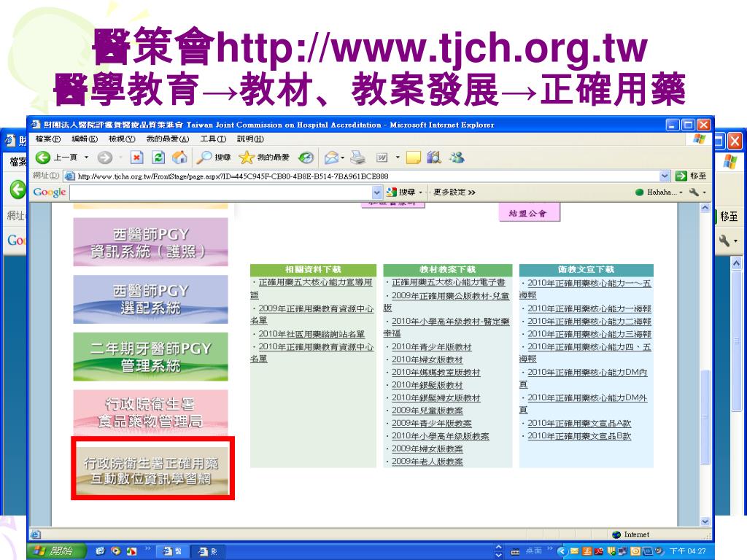Click page icon beside address URL
Viewport: 747px width, 560px height.
(69, 176)
